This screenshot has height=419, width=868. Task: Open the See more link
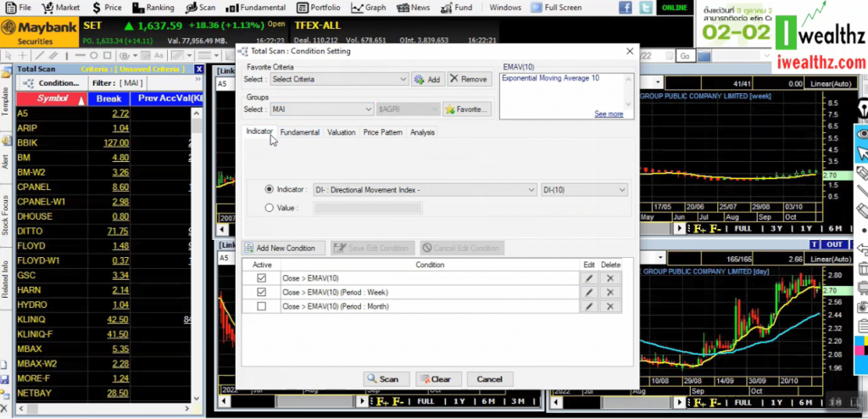609,115
